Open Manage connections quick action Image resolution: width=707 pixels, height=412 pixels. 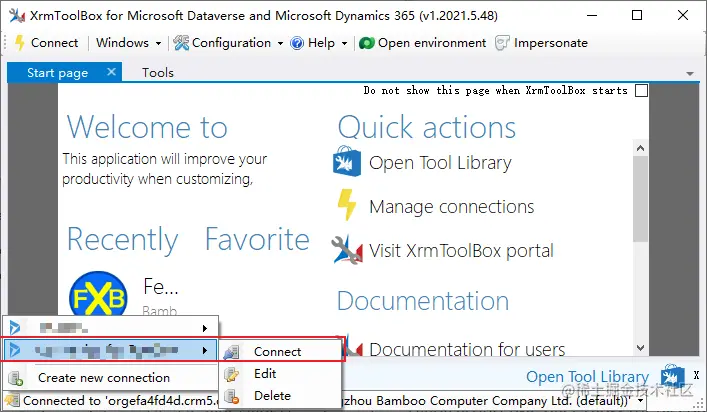point(451,207)
